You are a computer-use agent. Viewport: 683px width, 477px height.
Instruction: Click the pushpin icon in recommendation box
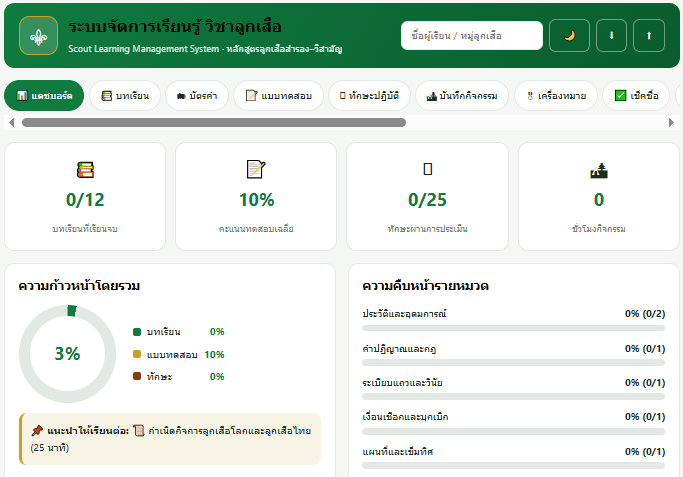(x=37, y=431)
